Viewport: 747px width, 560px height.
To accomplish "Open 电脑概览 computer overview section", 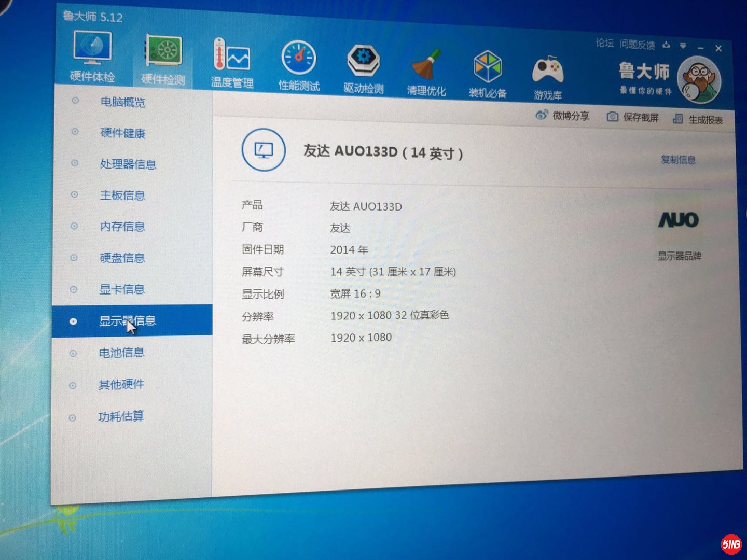I will click(123, 102).
